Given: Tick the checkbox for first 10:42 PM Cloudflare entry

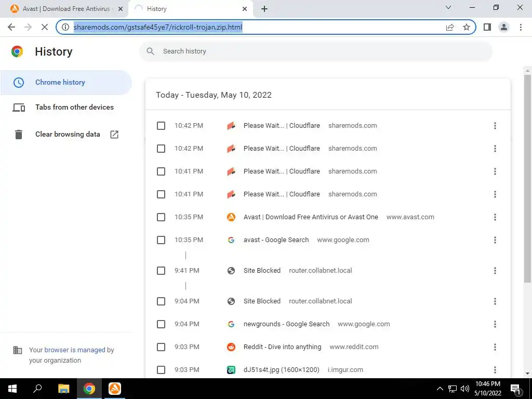Looking at the screenshot, I should [161, 126].
